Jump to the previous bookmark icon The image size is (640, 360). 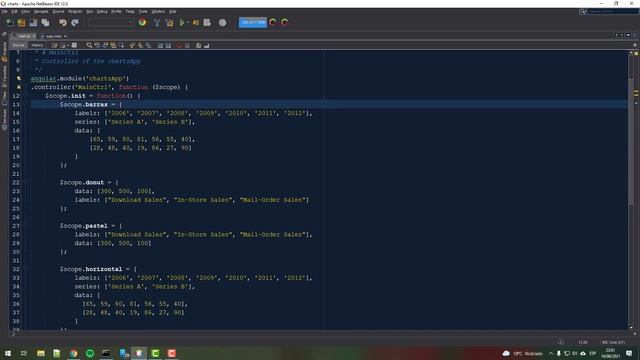point(132,45)
